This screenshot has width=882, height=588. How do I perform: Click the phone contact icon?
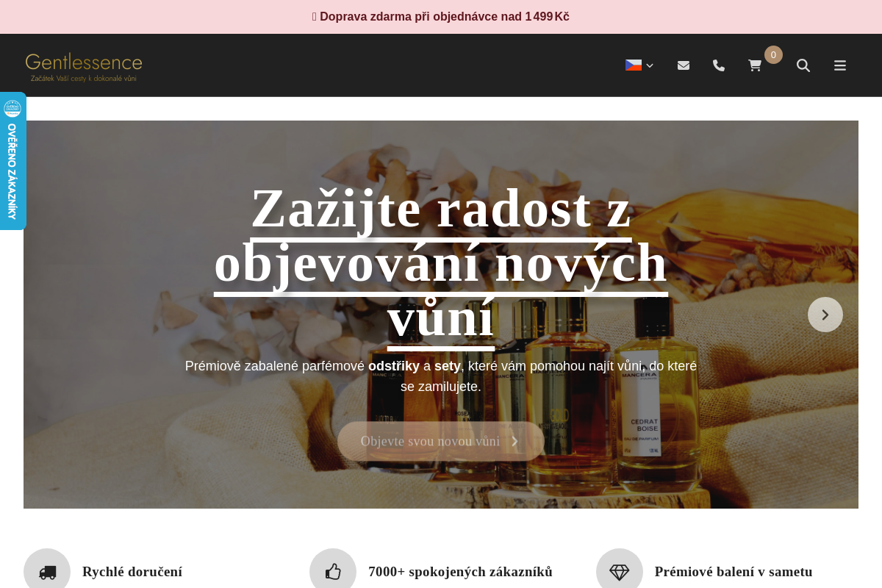[719, 65]
